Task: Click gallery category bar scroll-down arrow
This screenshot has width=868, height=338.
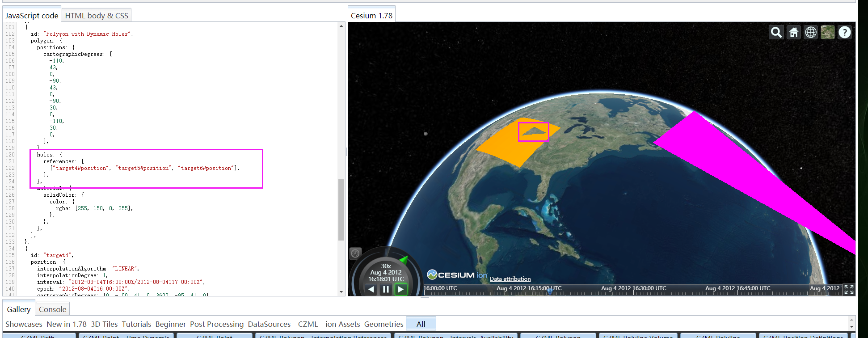Action: [x=851, y=327]
